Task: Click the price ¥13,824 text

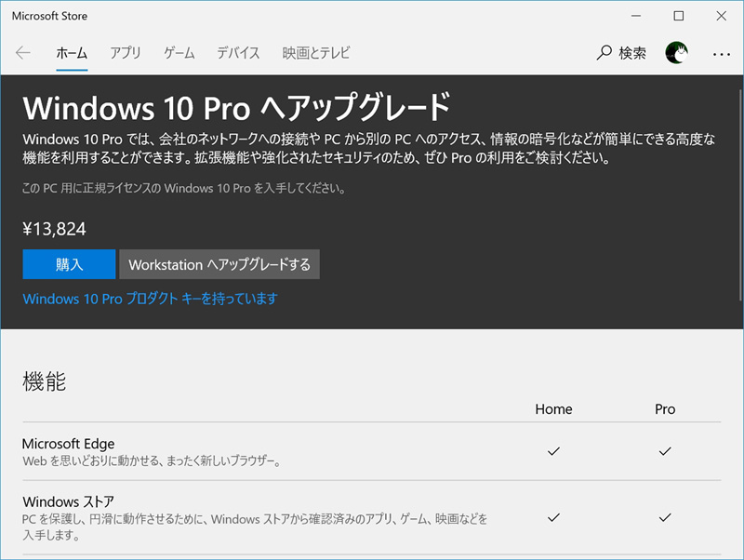Action: click(x=54, y=229)
